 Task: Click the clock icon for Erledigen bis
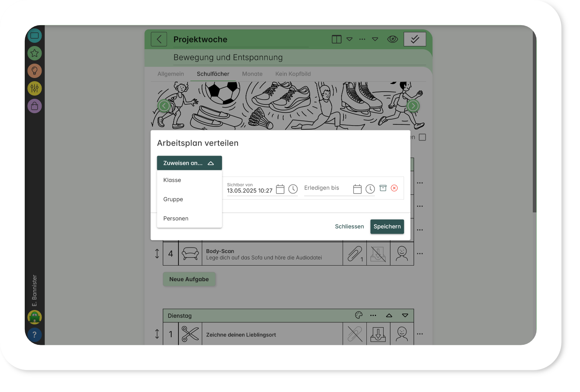click(x=370, y=189)
